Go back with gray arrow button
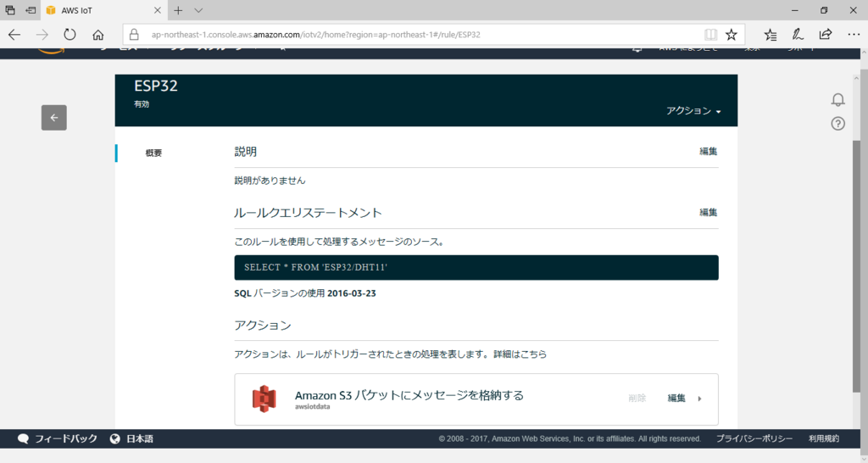 (x=53, y=117)
